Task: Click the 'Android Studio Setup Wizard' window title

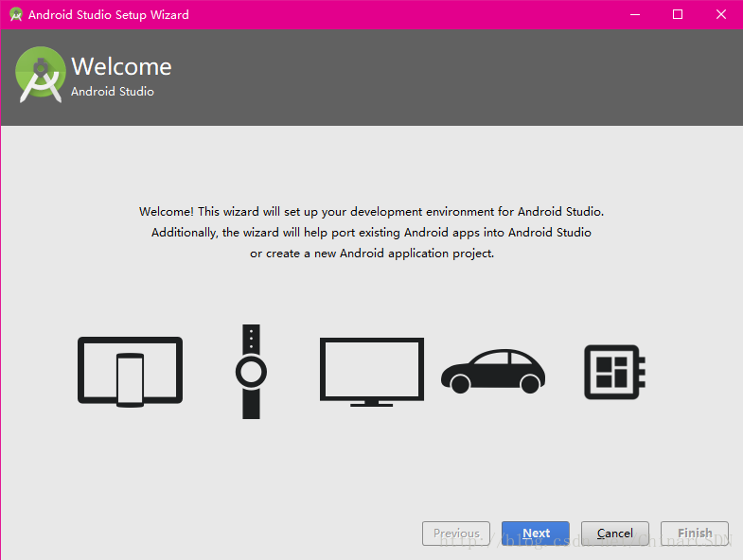Action: [x=109, y=15]
